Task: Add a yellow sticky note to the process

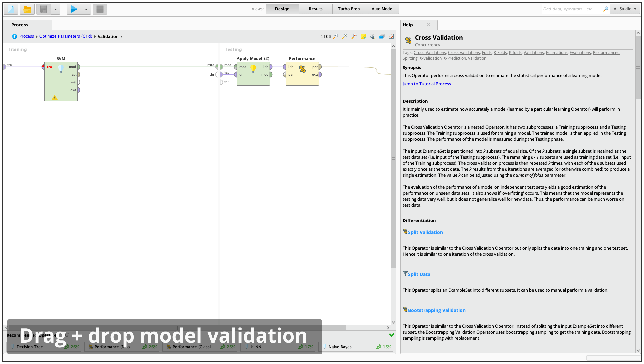Action: coord(363,36)
